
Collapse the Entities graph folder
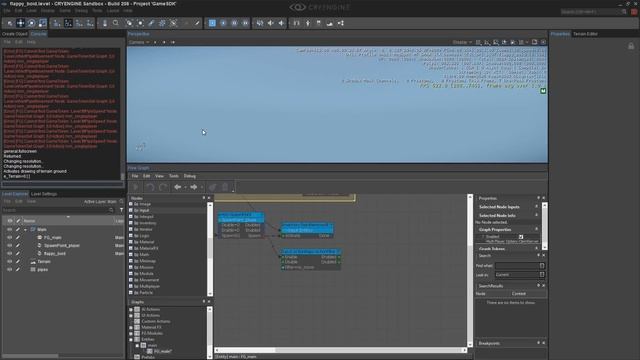pyautogui.click(x=131, y=339)
